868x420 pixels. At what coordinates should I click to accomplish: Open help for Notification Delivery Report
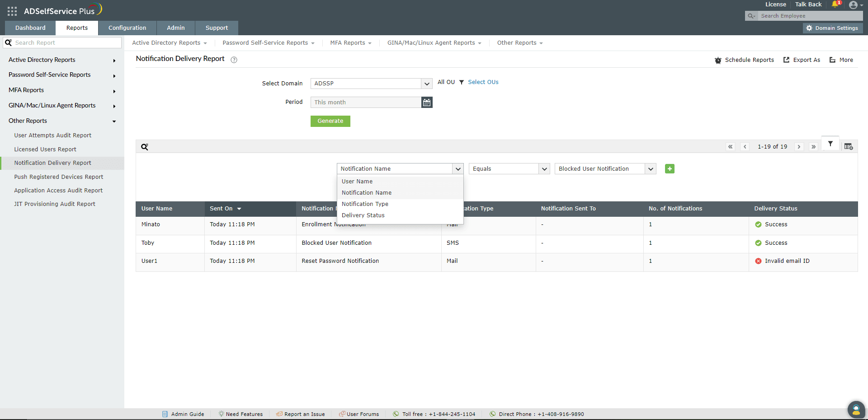coord(234,60)
